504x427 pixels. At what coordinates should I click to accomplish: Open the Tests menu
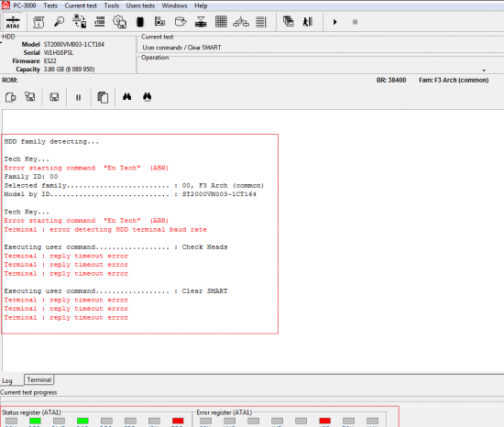50,5
